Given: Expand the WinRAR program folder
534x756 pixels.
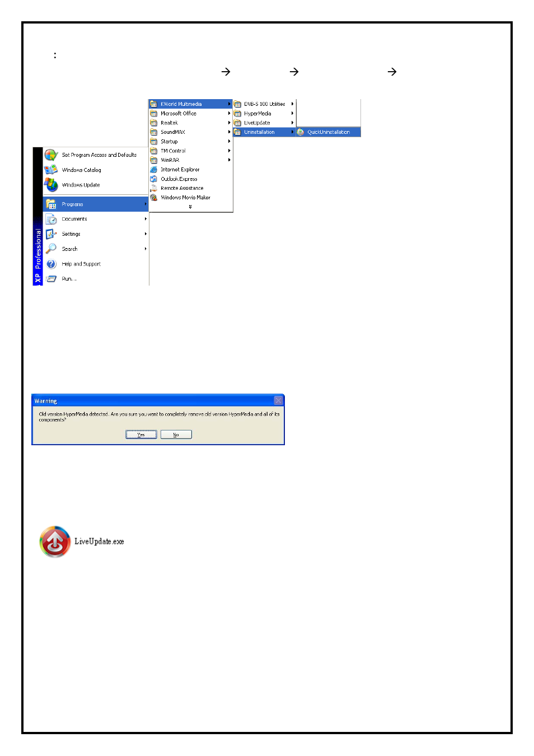Looking at the screenshot, I should [190, 160].
